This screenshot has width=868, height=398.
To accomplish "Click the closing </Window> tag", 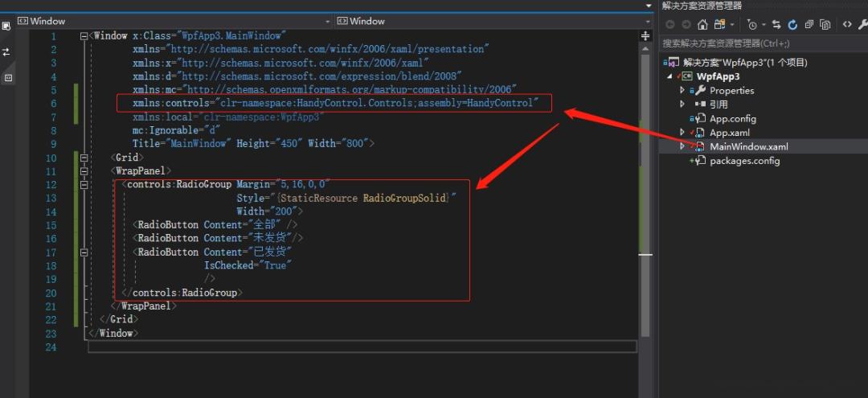I will pos(113,333).
